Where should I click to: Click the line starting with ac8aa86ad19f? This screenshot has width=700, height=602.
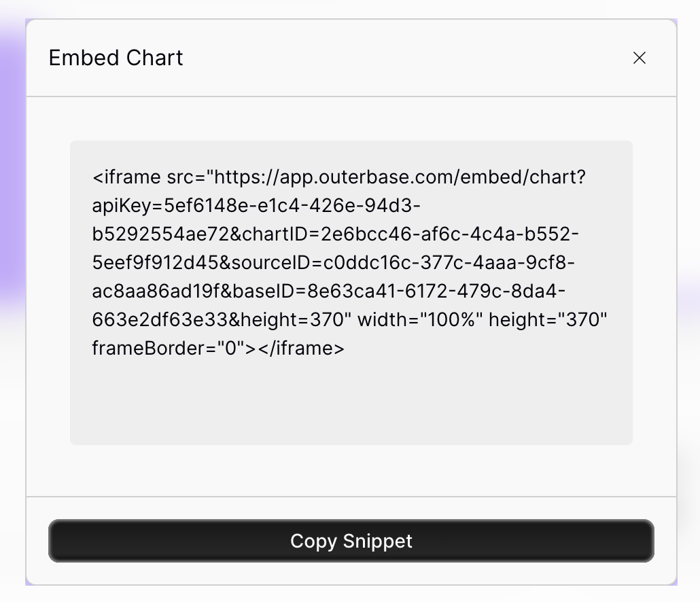click(x=328, y=291)
